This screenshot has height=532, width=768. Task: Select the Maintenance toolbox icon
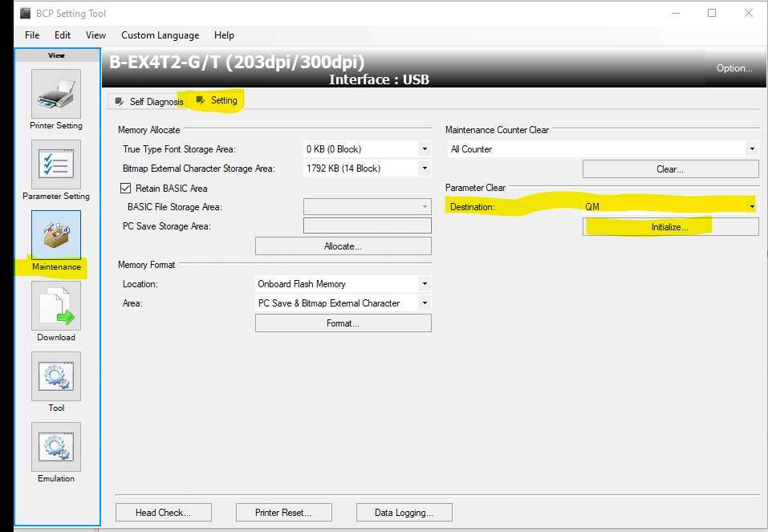pyautogui.click(x=56, y=235)
